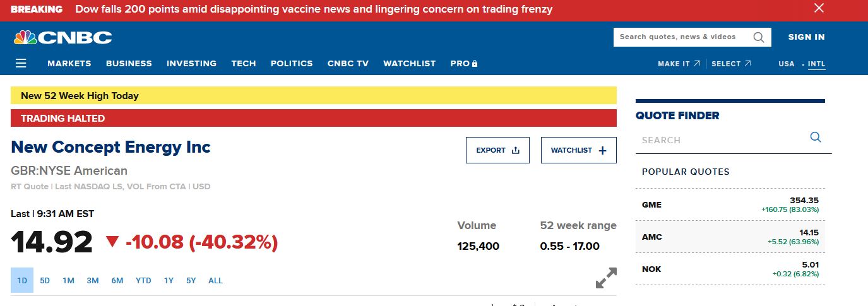868x306 pixels.
Task: Click the PRO lock icon
Action: [475, 64]
